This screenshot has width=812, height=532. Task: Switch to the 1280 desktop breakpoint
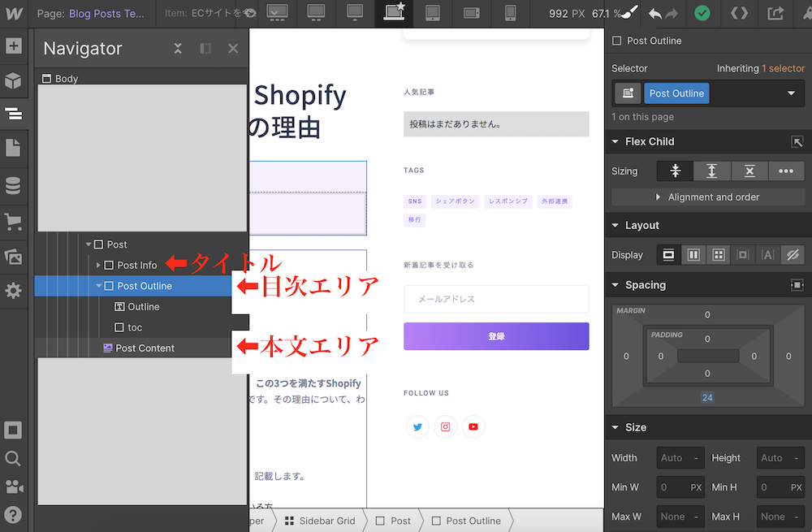pyautogui.click(x=355, y=13)
